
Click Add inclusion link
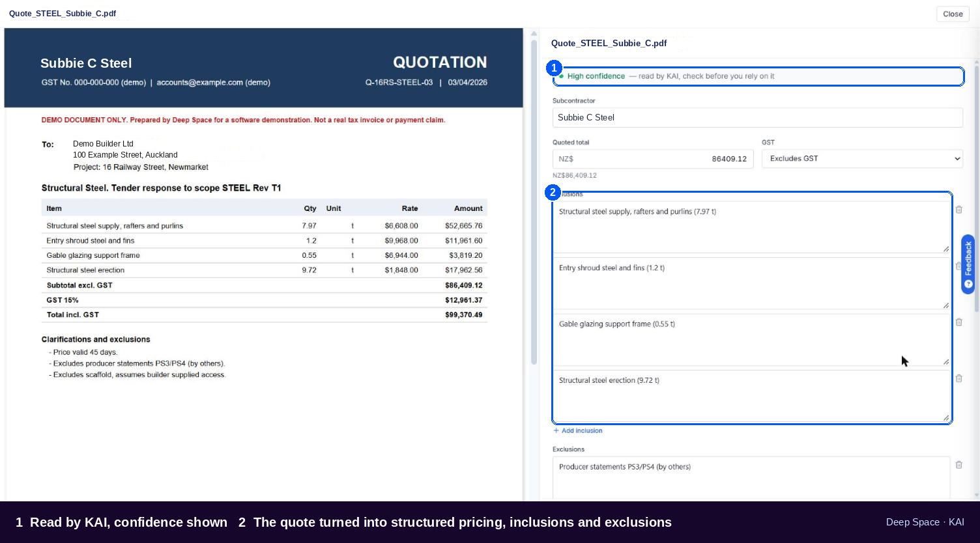pyautogui.click(x=578, y=430)
